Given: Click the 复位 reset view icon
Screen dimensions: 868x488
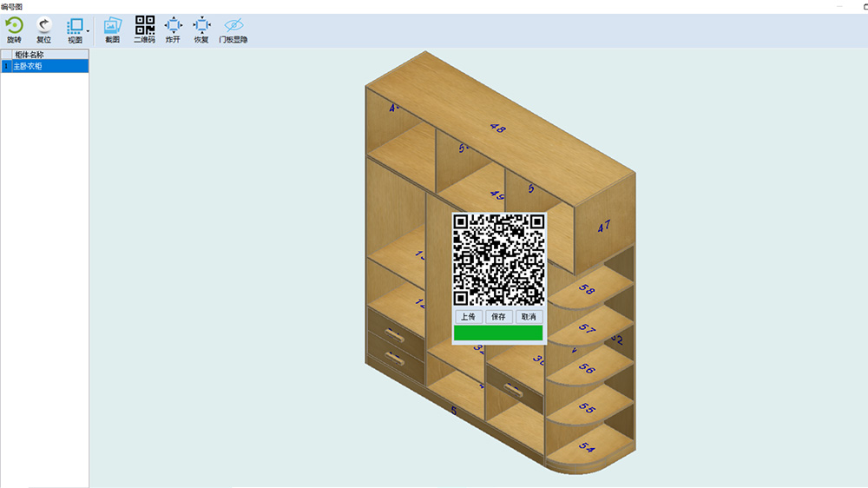Looking at the screenshot, I should point(43,25).
